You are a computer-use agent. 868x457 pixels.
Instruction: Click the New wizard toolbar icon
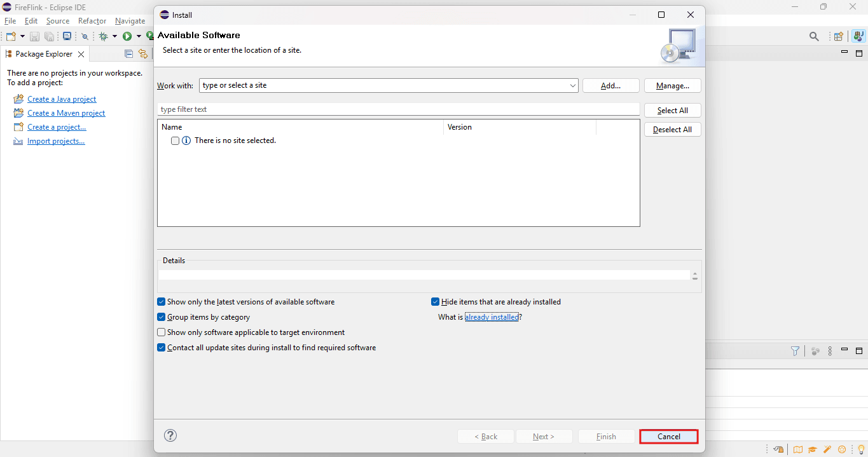(11, 37)
